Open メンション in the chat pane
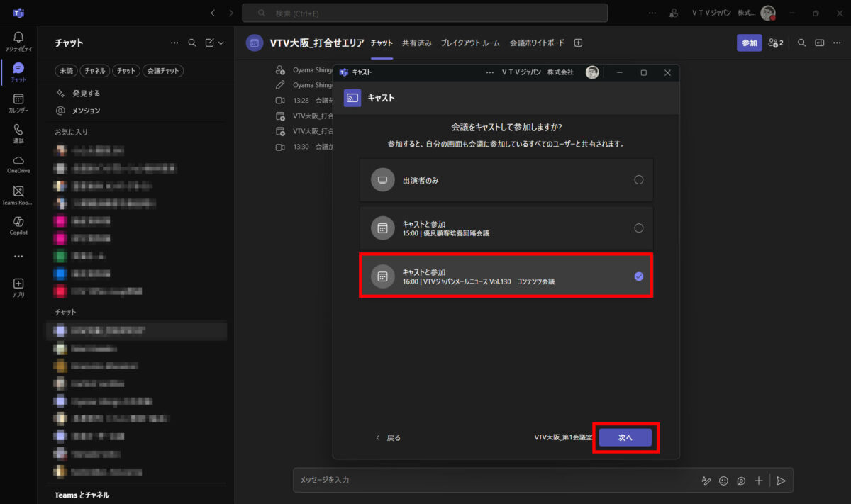851x504 pixels. 86,111
